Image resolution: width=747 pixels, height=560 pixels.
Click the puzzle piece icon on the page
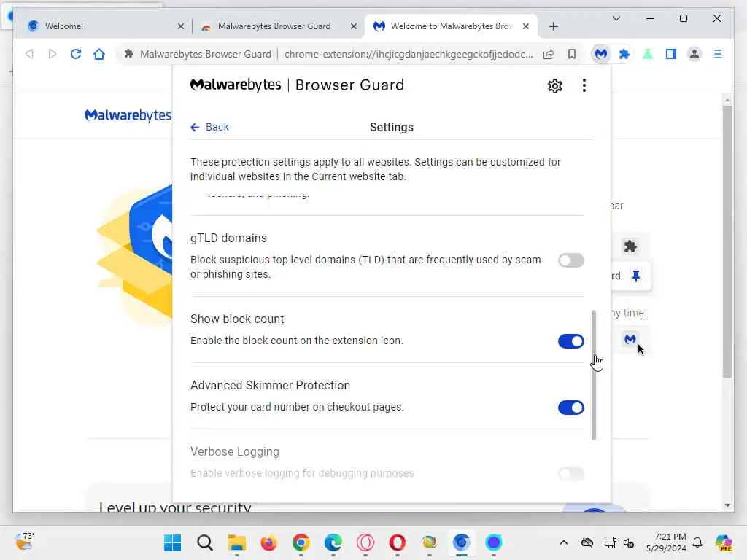(x=630, y=246)
